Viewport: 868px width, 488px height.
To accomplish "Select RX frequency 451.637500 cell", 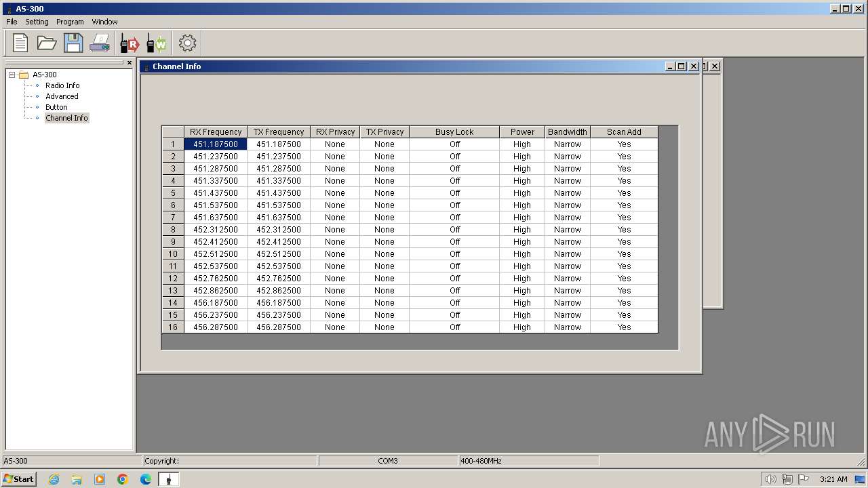I will [x=216, y=218].
